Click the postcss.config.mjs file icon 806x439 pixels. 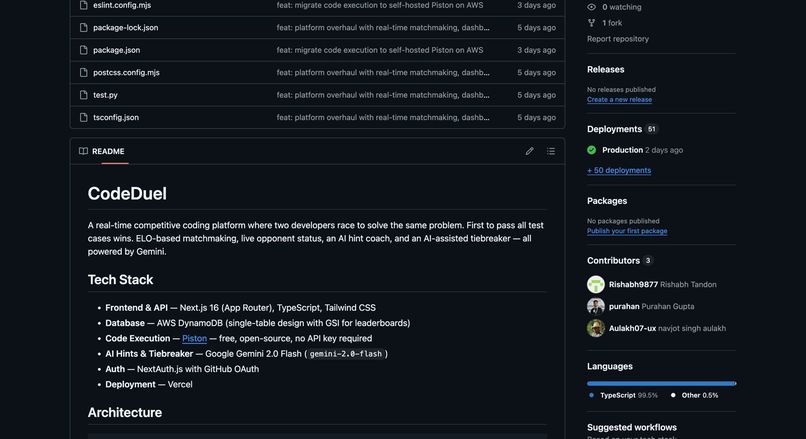point(83,72)
